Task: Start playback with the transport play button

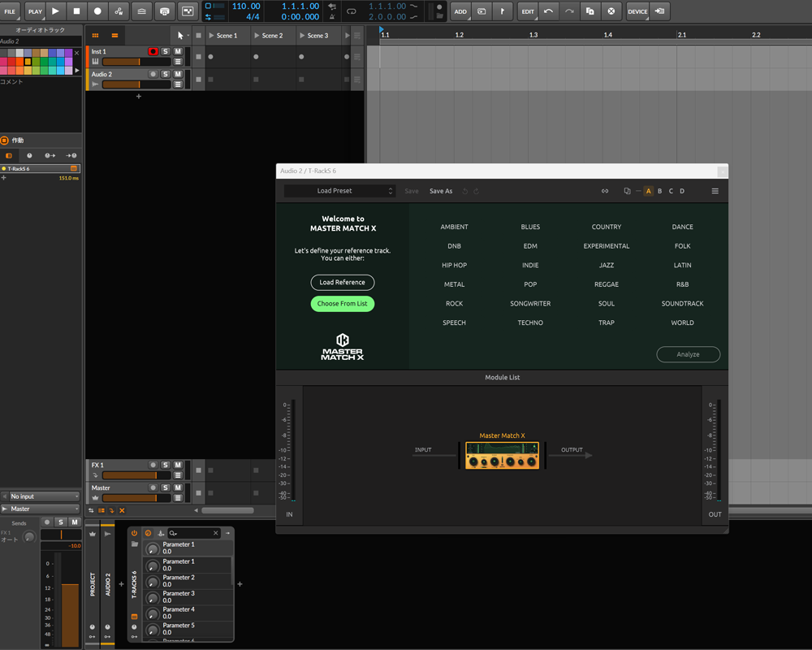Action: [x=55, y=11]
